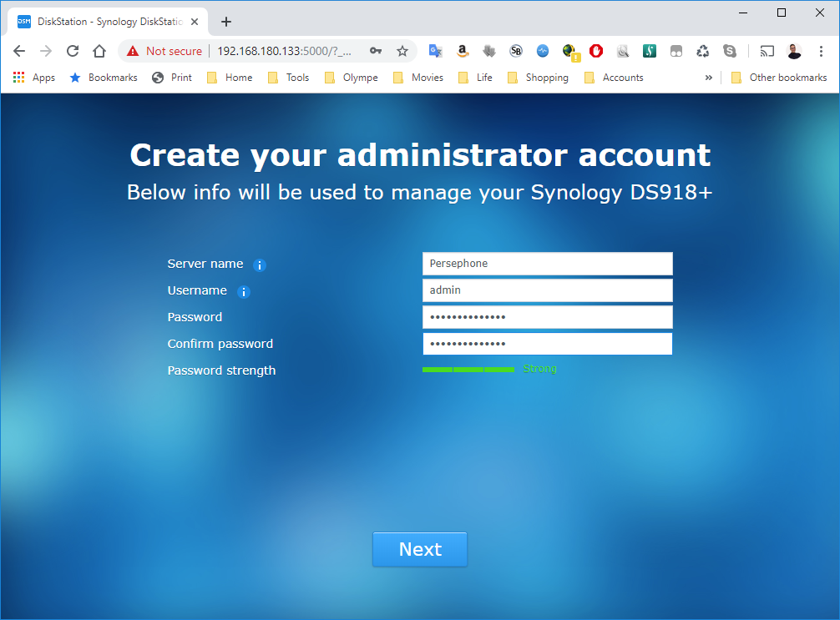Viewport: 840px width, 620px height.
Task: Click into the Password field
Action: pos(548,317)
